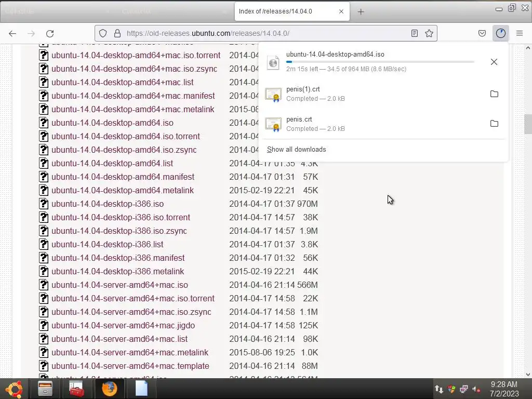Click the security shield tray icon
Image resolution: width=532 pixels, height=399 pixels.
[451, 389]
